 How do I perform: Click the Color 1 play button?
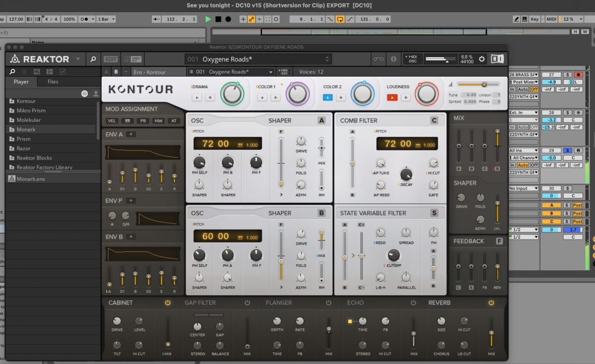coord(262,97)
